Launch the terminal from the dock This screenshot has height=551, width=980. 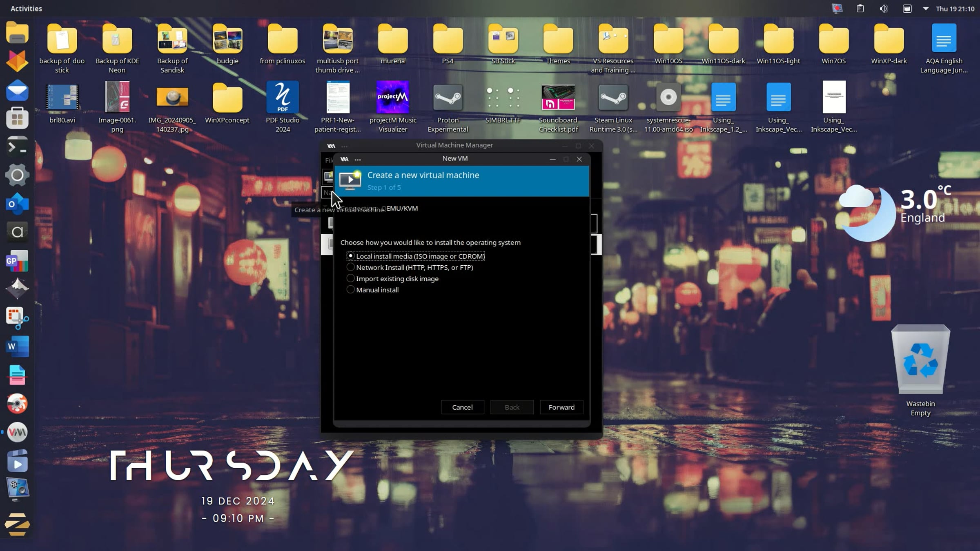(x=17, y=146)
